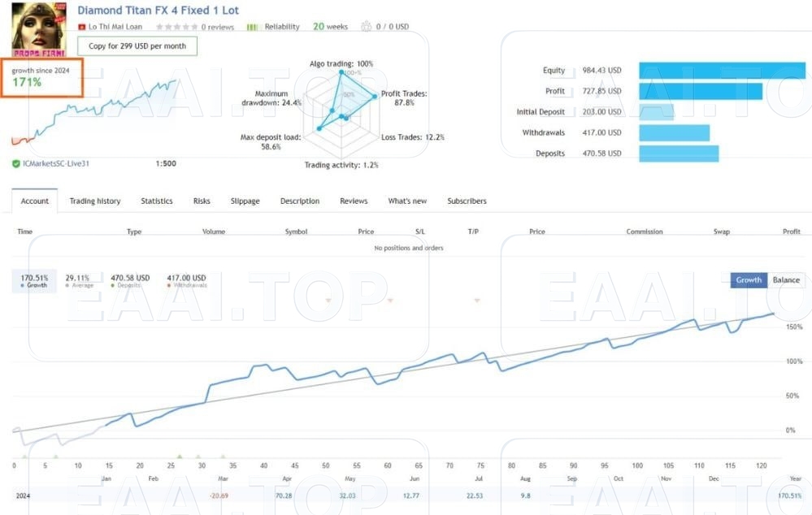
Task: Toggle the Deposits series legend
Action: click(129, 281)
